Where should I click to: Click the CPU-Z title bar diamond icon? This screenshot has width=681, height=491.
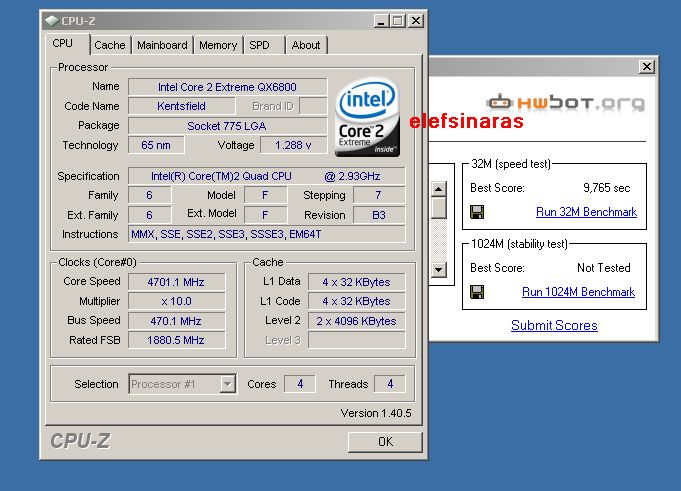pos(52,20)
